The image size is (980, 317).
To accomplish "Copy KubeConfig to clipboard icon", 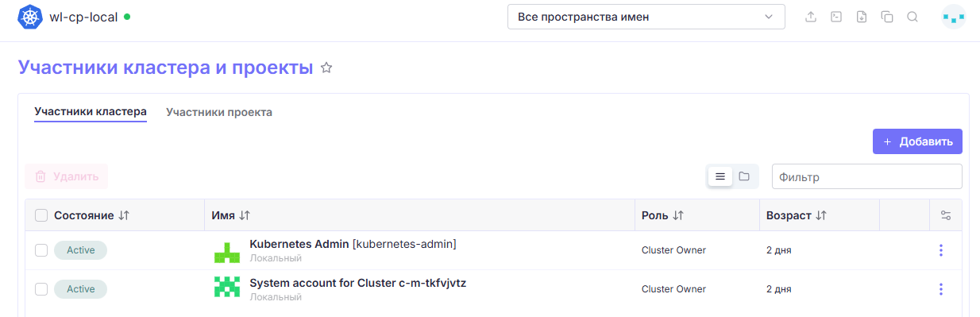I will click(x=887, y=17).
